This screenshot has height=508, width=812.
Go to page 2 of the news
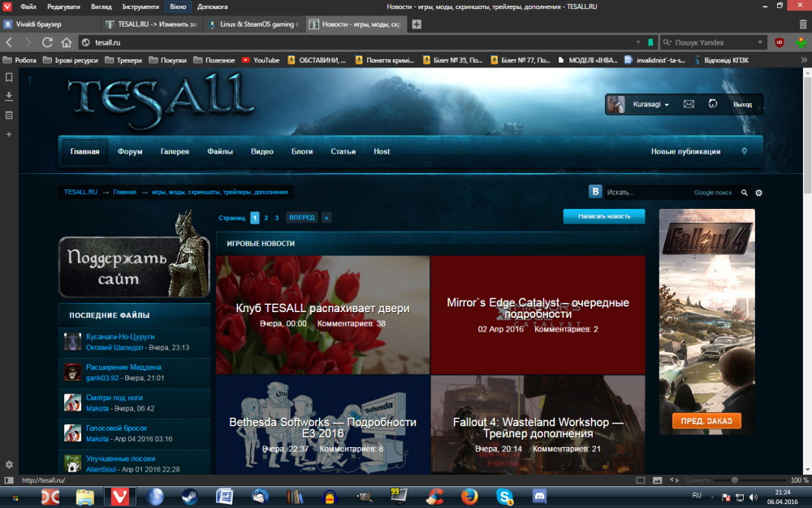click(x=266, y=218)
